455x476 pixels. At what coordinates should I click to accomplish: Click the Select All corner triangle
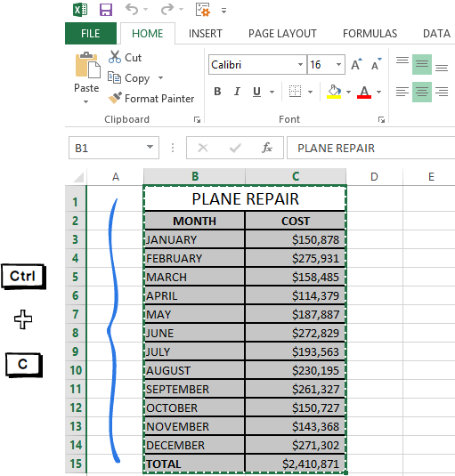[x=78, y=177]
